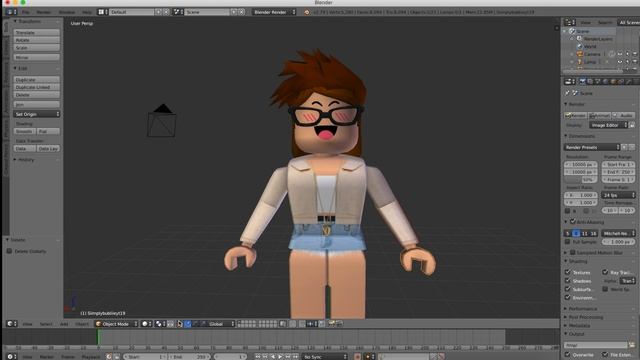The height and width of the screenshot is (360, 640).
Task: Toggle the Textures shading checkbox
Action: pyautogui.click(x=567, y=272)
